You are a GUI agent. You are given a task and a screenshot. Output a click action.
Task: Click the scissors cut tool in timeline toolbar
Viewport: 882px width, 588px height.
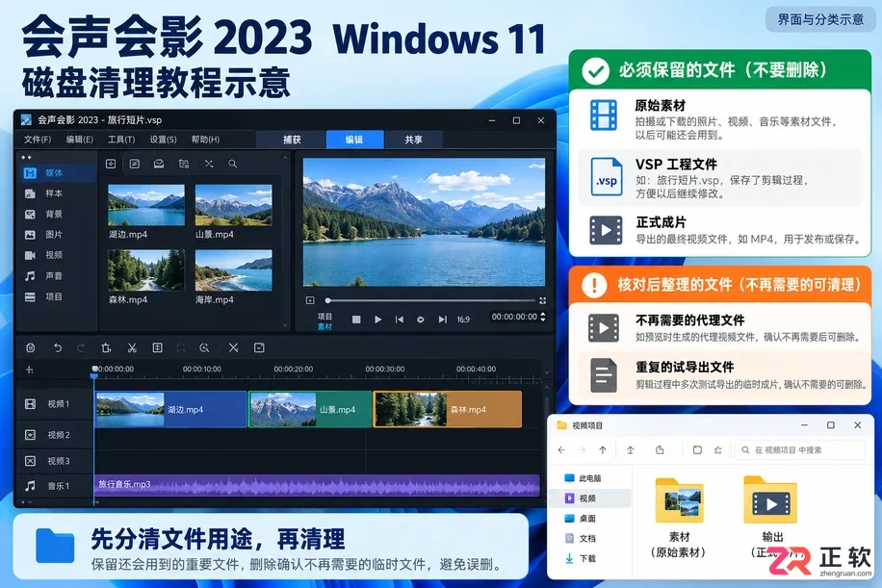click(x=132, y=348)
